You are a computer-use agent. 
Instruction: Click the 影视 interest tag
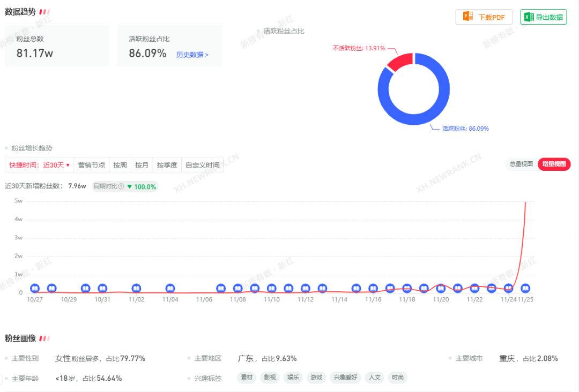(x=270, y=378)
